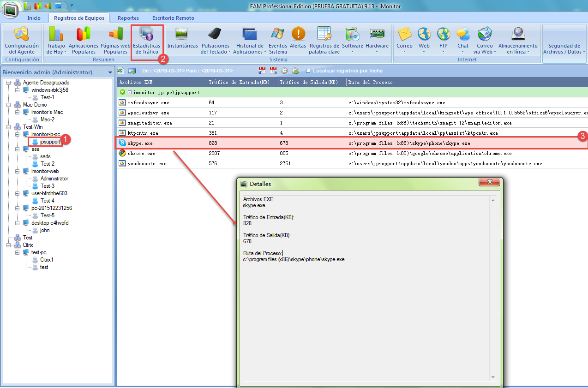Open FTP logs

tap(444, 41)
